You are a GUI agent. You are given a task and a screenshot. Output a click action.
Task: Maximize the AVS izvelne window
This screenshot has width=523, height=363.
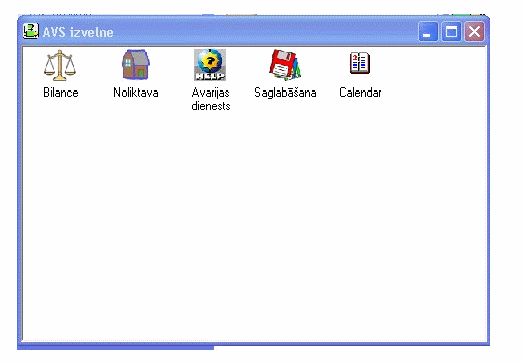(452, 32)
